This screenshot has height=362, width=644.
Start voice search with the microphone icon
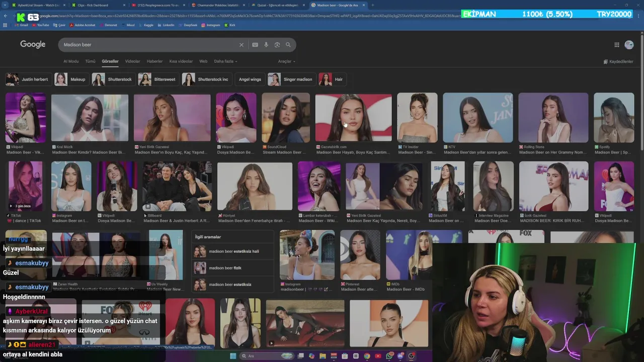pos(266,45)
